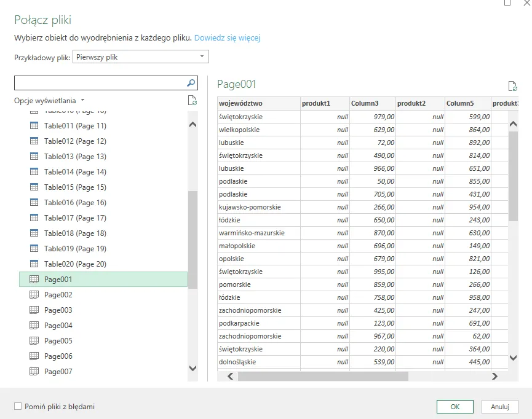Click the page icon beside Page006
The width and height of the screenshot is (532, 419).
34,356
